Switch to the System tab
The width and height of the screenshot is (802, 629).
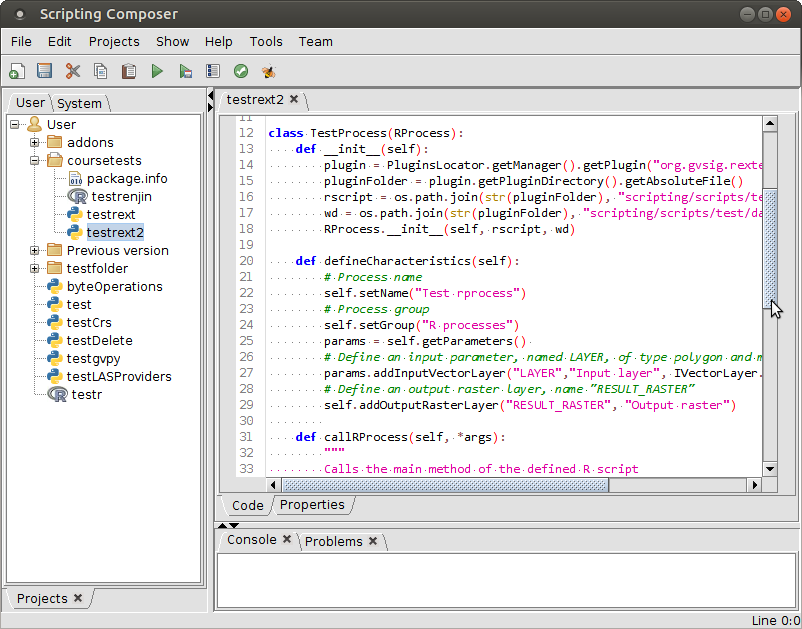tap(79, 103)
